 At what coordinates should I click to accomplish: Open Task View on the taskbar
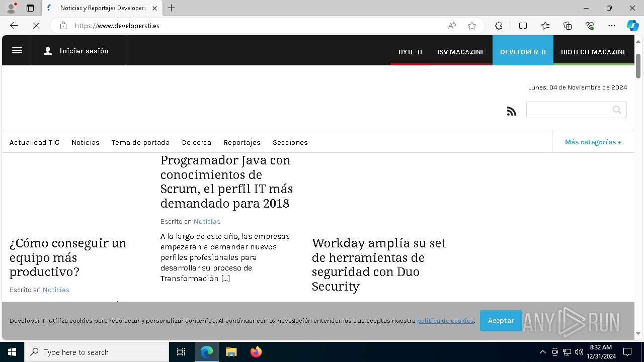[x=181, y=352]
